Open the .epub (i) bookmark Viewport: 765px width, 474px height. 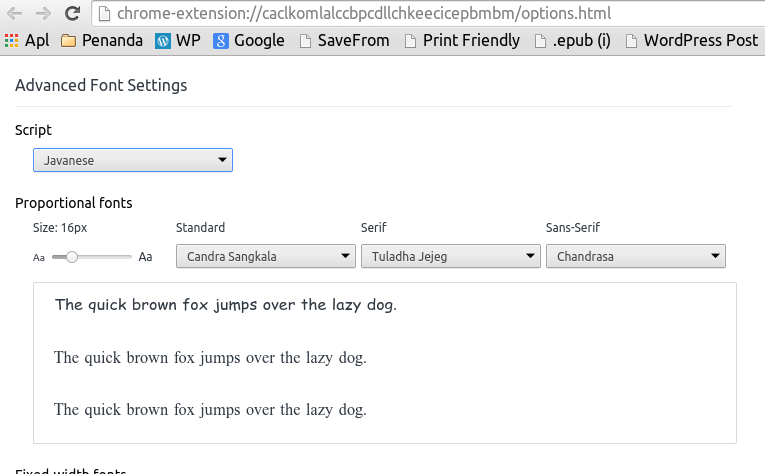[x=572, y=40]
